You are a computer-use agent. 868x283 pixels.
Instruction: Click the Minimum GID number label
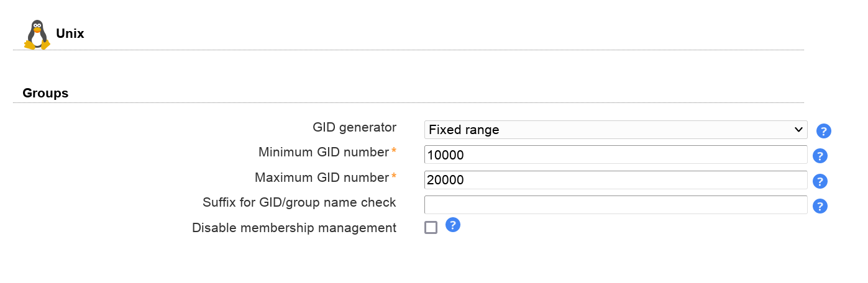tap(323, 152)
